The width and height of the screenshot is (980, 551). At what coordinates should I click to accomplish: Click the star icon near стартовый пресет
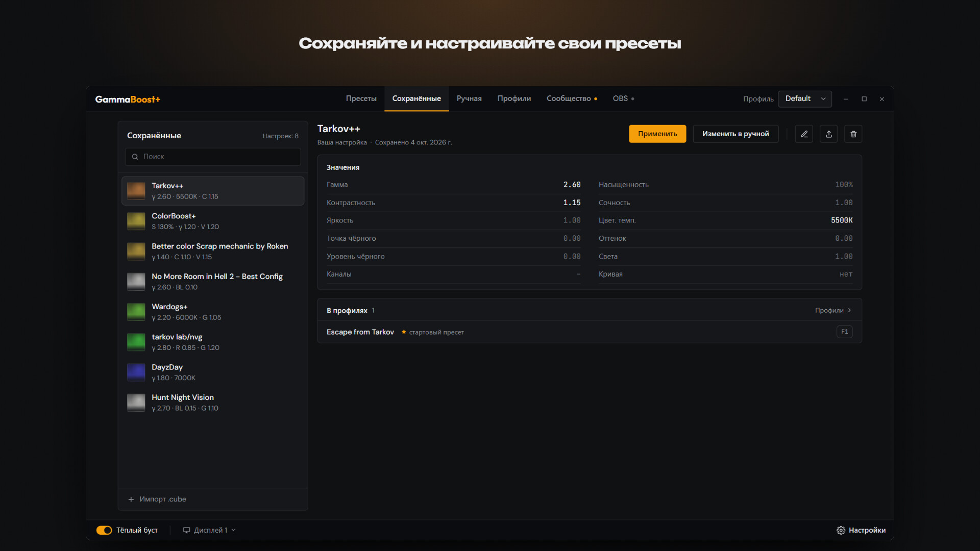pos(404,332)
